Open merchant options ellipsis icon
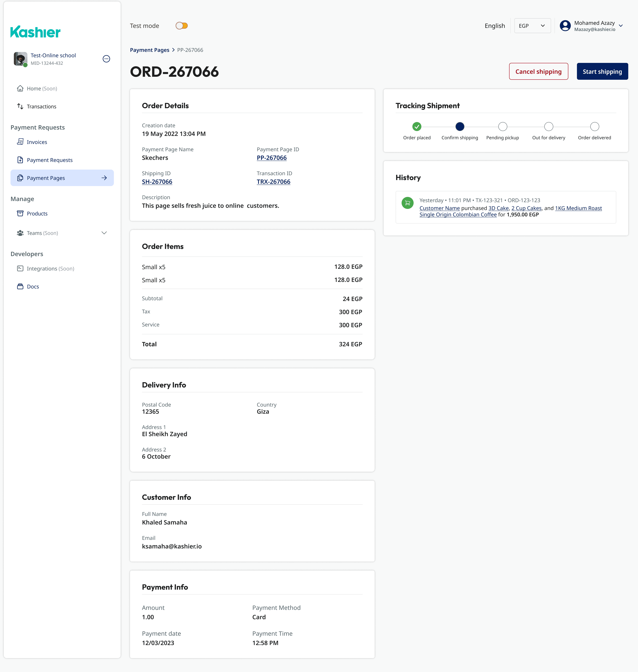This screenshot has width=638, height=672. pyautogui.click(x=106, y=59)
